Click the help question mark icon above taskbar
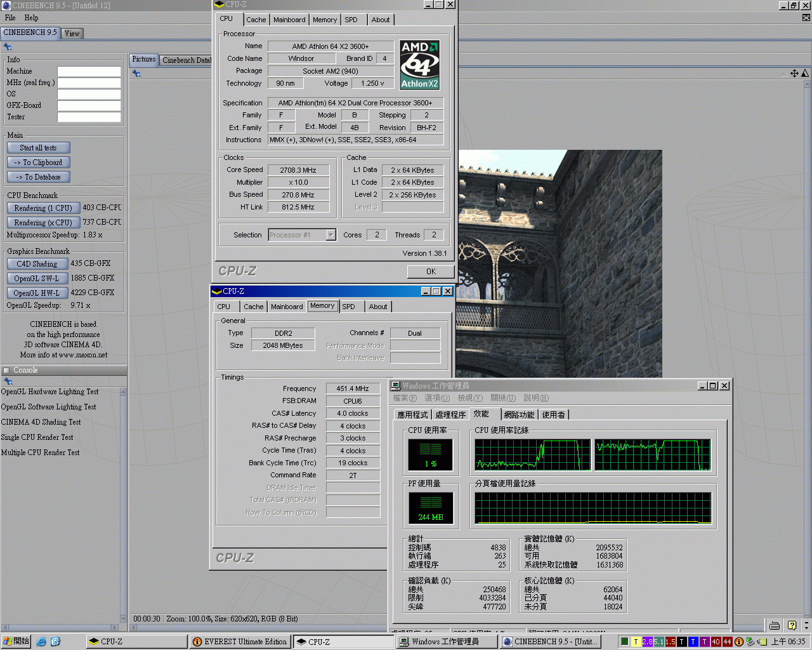The height and width of the screenshot is (650, 812). pos(792,625)
